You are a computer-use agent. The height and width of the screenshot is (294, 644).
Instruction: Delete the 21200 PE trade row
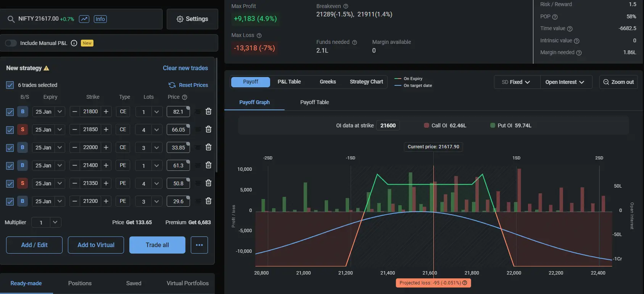click(208, 201)
